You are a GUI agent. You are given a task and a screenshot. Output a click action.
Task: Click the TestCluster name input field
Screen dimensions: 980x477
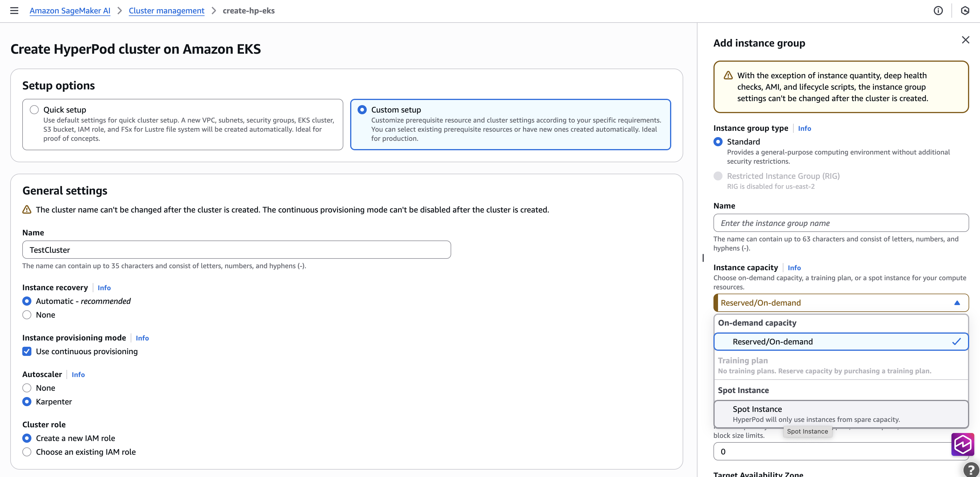tap(236, 250)
